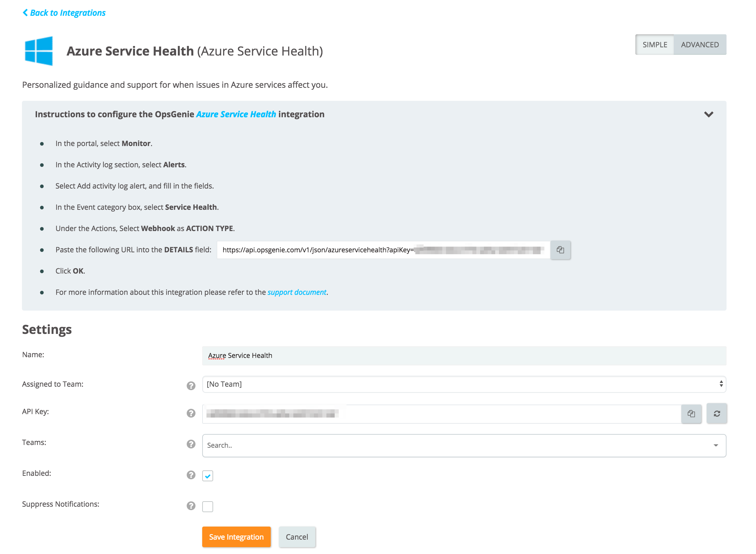Click help icon beside API Key
This screenshot has width=756, height=554.
click(191, 413)
